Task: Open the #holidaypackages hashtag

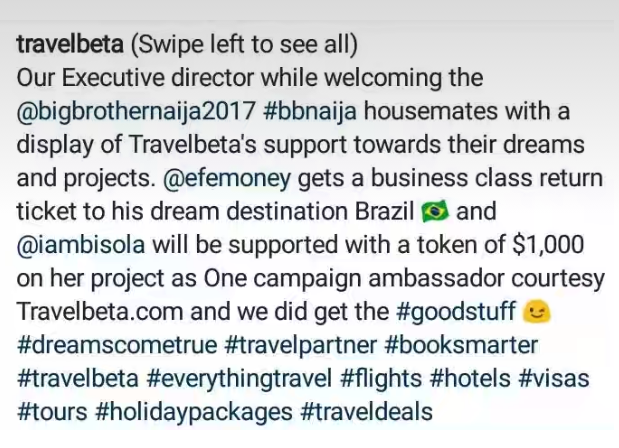Action: pyautogui.click(x=194, y=412)
